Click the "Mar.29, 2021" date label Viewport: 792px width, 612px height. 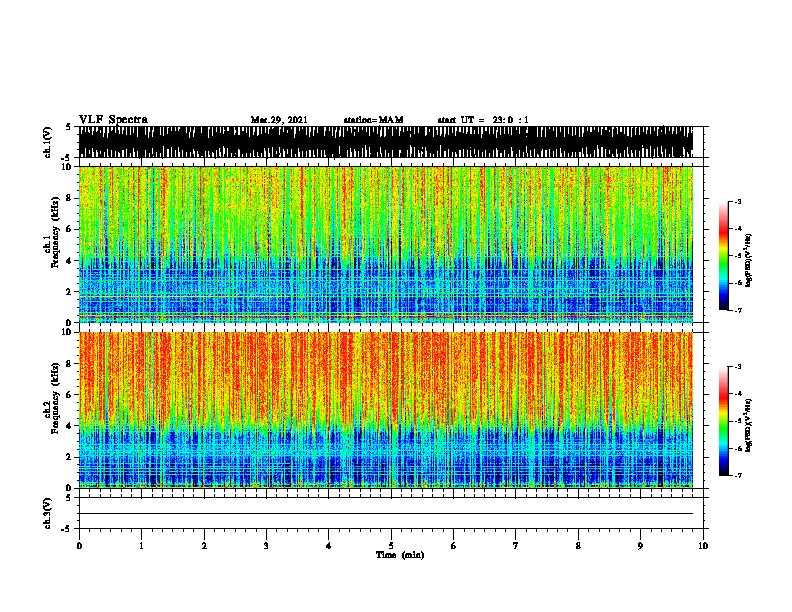click(279, 120)
